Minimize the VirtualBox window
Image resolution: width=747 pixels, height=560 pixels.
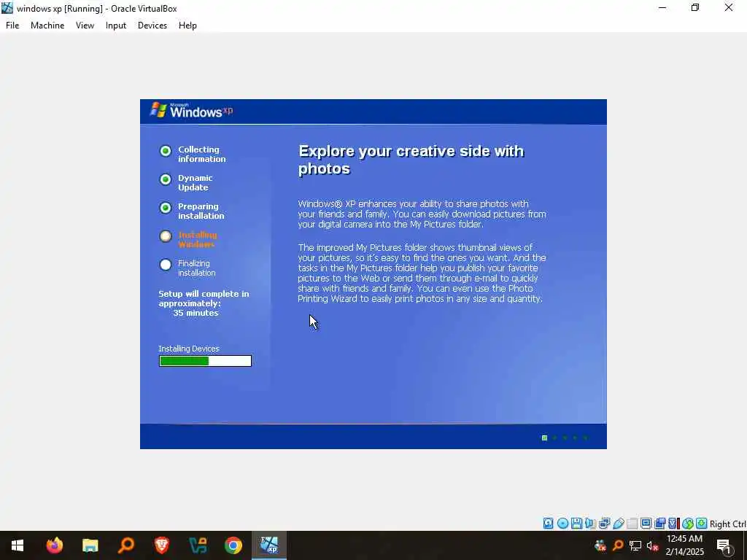click(x=662, y=7)
